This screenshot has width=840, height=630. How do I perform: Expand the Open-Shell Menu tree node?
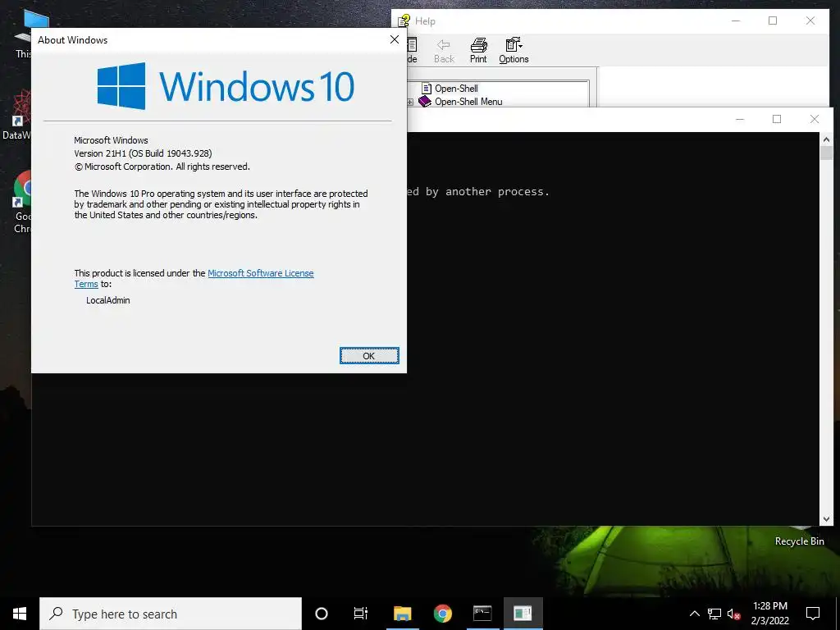410,102
